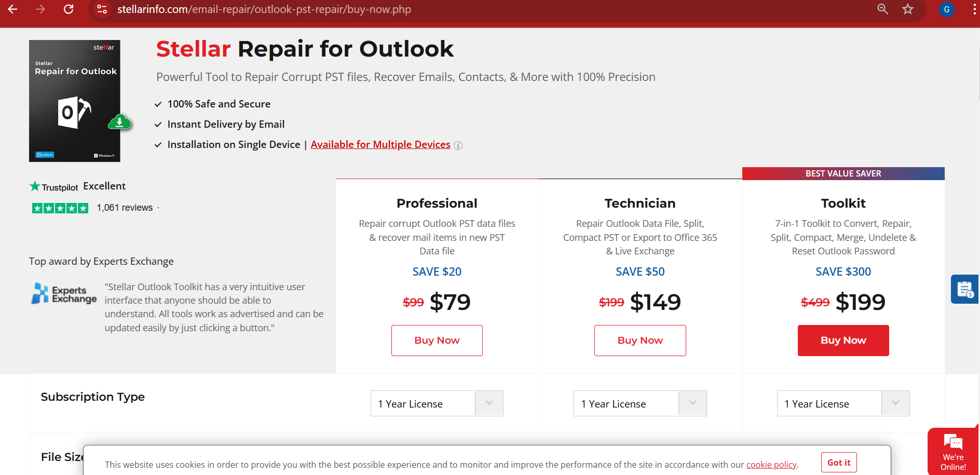
Task: Open Available for Multiple Devices link
Action: [380, 144]
